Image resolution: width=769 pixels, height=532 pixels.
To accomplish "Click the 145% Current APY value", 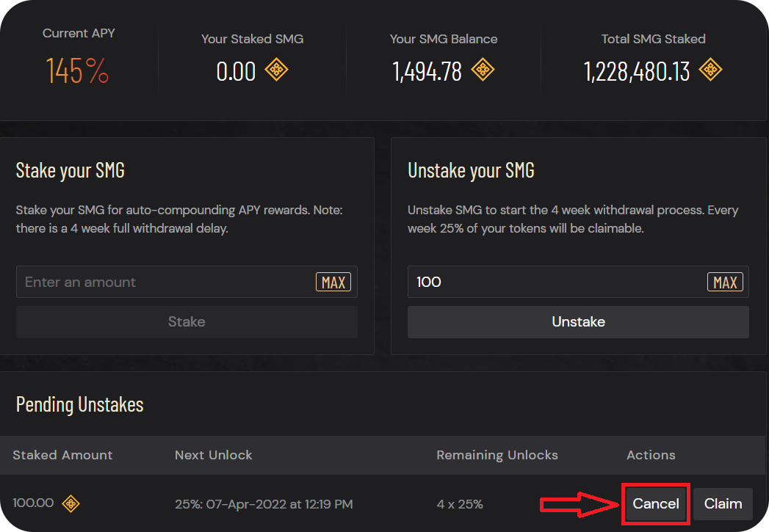I will pos(77,71).
